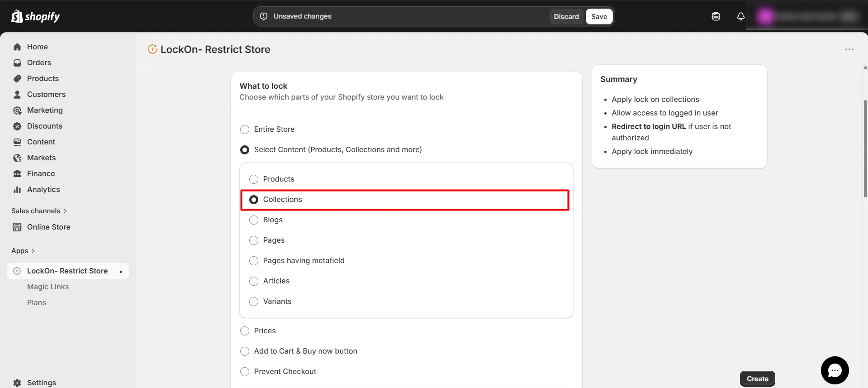Click the Home icon in sidebar

pyautogui.click(x=17, y=47)
